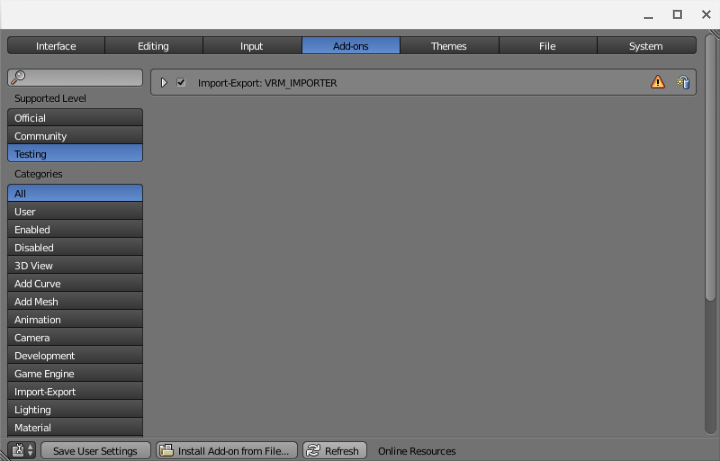Open the Add-ons tab

[x=351, y=45]
